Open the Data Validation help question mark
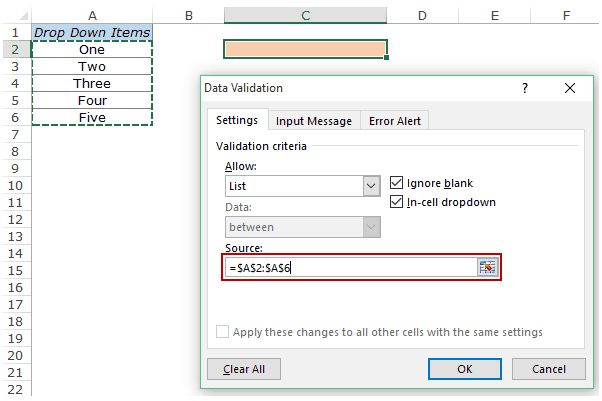 525,88
